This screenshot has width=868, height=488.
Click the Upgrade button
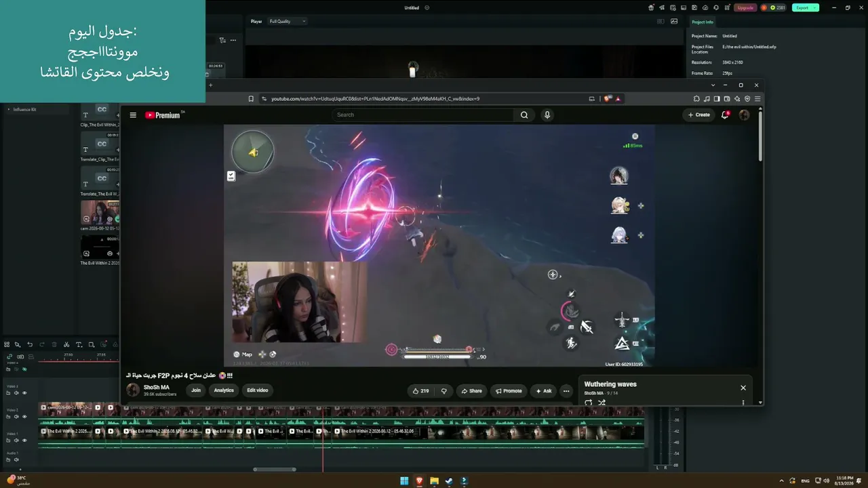click(745, 7)
